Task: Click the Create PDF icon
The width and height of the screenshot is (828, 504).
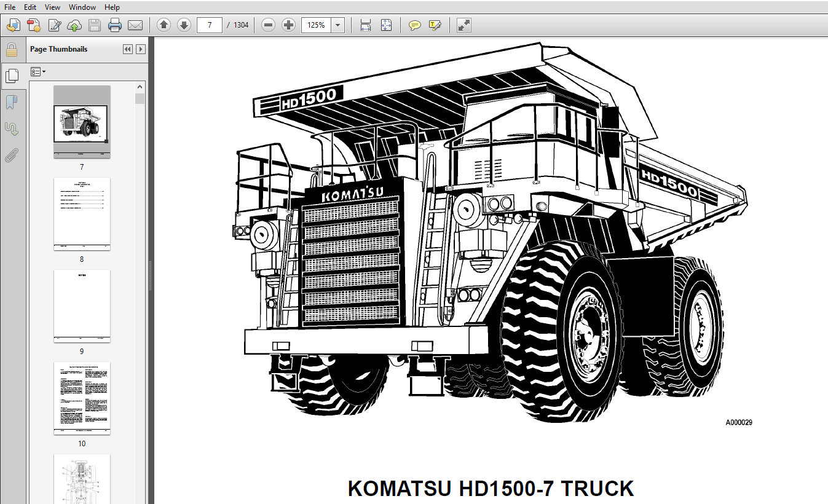Action: tap(34, 25)
